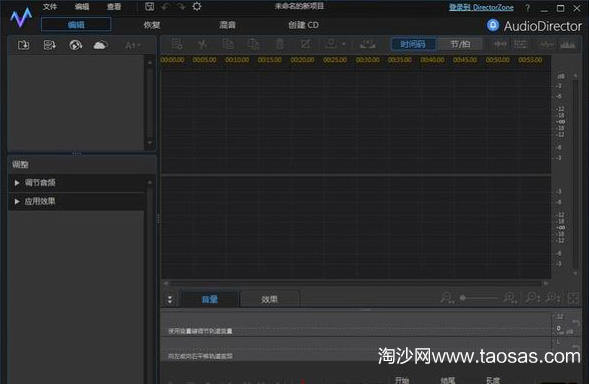Image resolution: width=589 pixels, height=384 pixels.
Task: Open preferences with the gear icon
Action: (197, 6)
